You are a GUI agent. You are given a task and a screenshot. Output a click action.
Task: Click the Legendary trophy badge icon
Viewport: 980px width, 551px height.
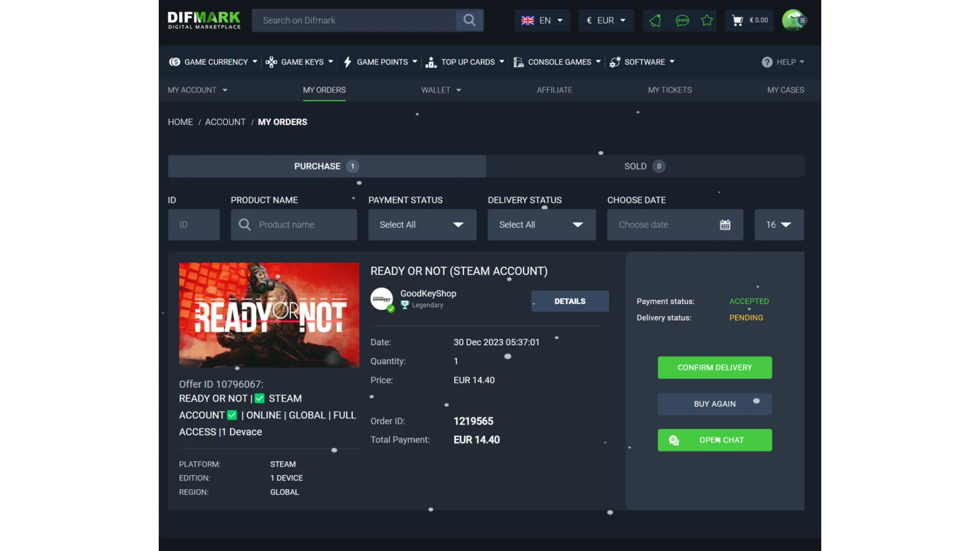pyautogui.click(x=405, y=305)
